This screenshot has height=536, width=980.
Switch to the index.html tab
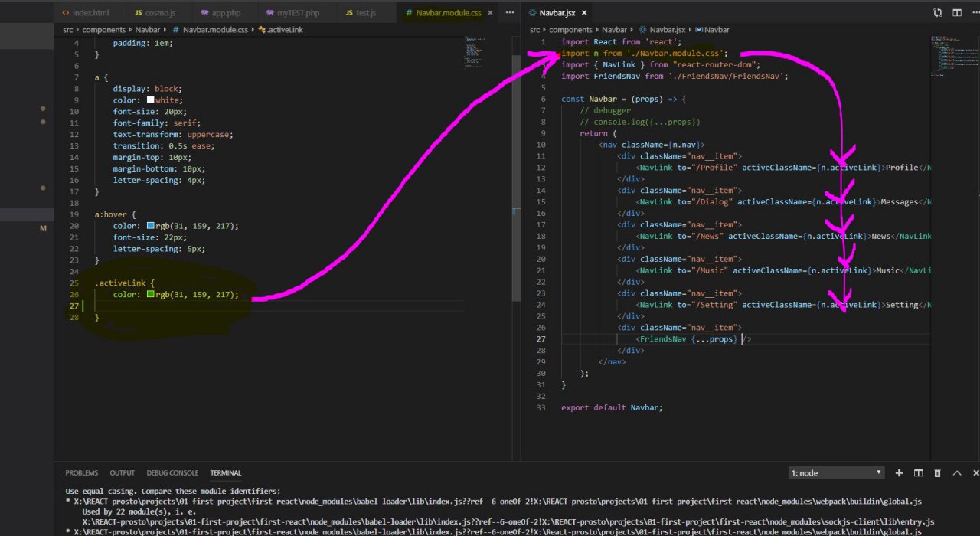[x=90, y=13]
